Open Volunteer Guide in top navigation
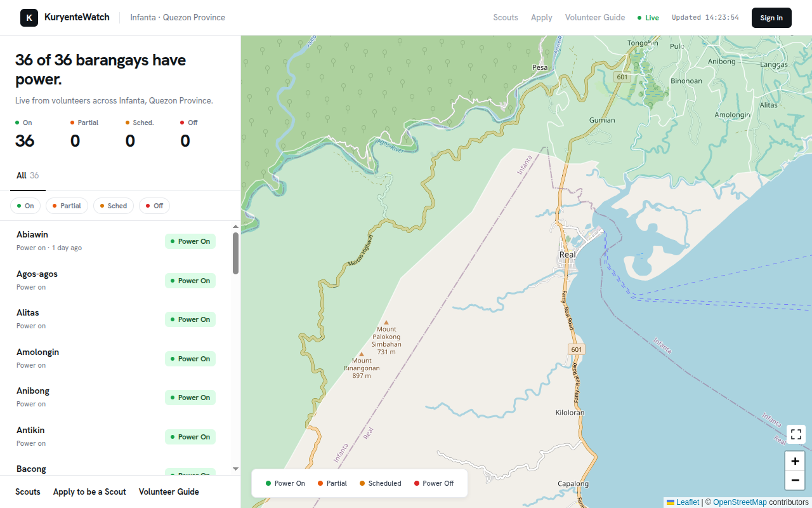Viewport: 812px width, 508px height. pos(595,18)
